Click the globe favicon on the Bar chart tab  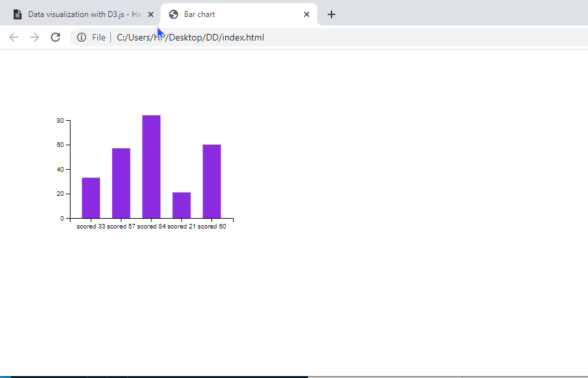173,14
